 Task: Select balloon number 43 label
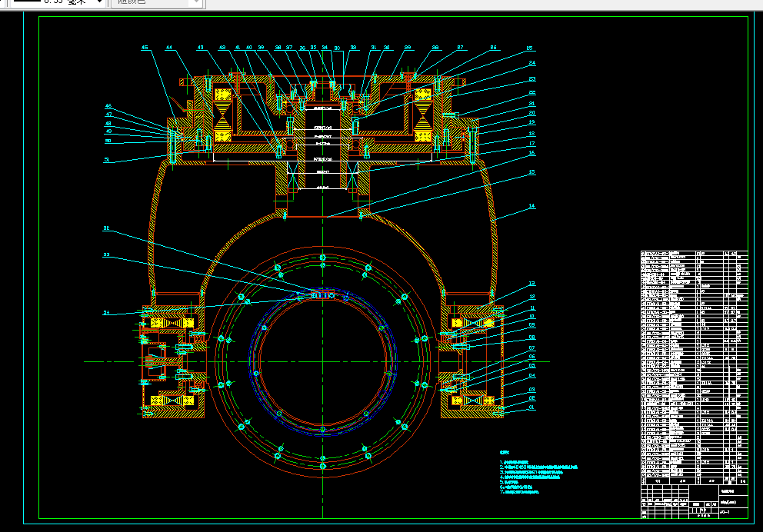coord(201,48)
